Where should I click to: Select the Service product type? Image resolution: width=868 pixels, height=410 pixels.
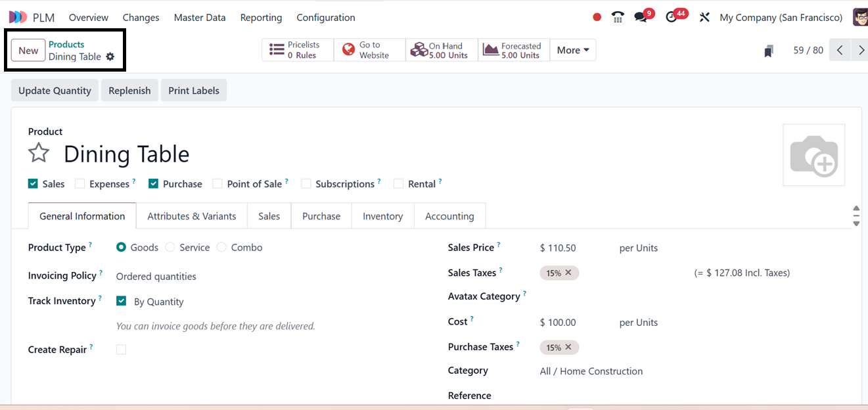(x=170, y=248)
